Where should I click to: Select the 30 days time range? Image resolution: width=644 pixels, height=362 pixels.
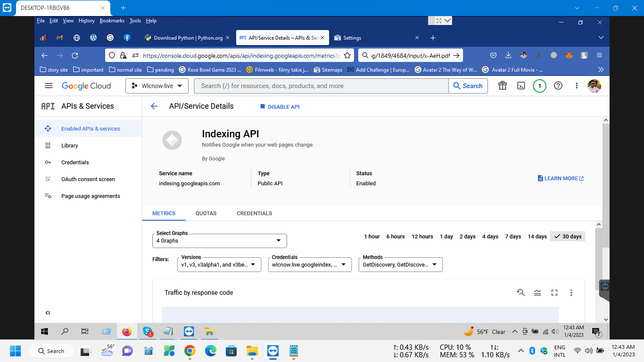click(568, 237)
